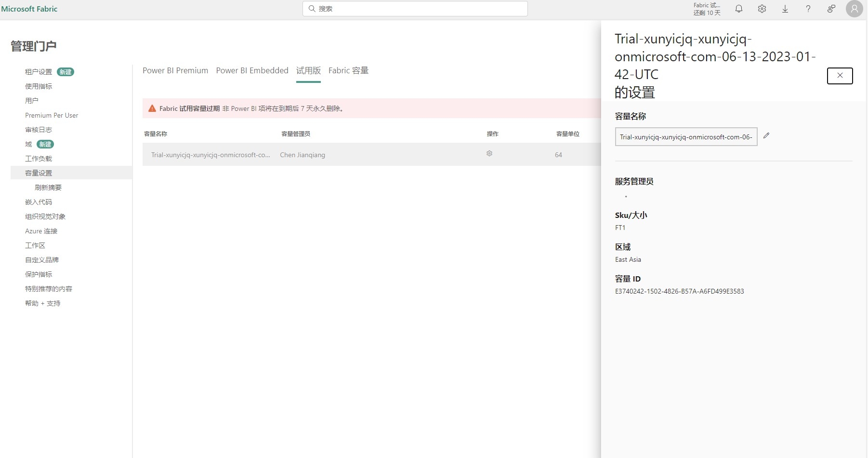Select 租户设置 in the sidebar
The width and height of the screenshot is (868, 458).
[39, 72]
